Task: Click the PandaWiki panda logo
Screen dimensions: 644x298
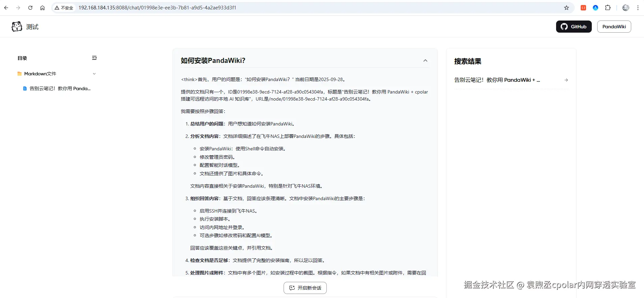Action: coord(17,27)
